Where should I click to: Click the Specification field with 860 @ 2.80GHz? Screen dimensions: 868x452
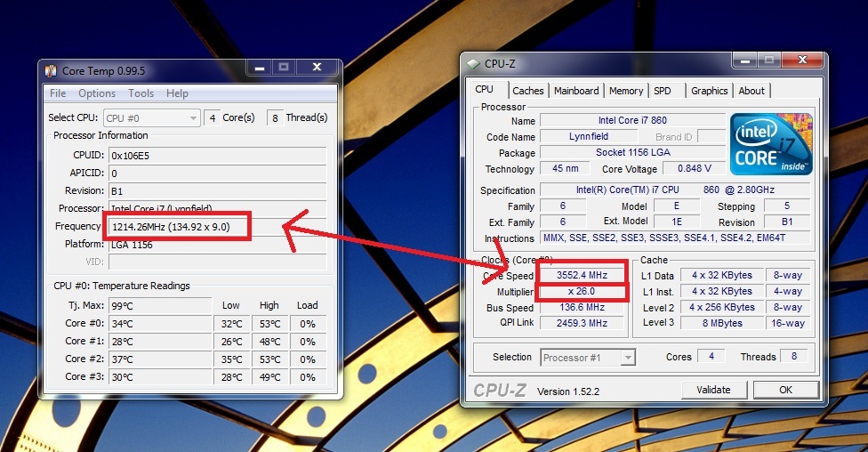(675, 190)
